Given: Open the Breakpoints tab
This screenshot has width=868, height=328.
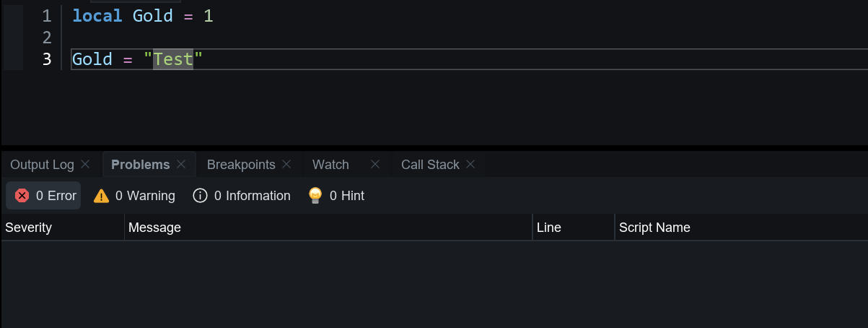Looking at the screenshot, I should click(241, 165).
